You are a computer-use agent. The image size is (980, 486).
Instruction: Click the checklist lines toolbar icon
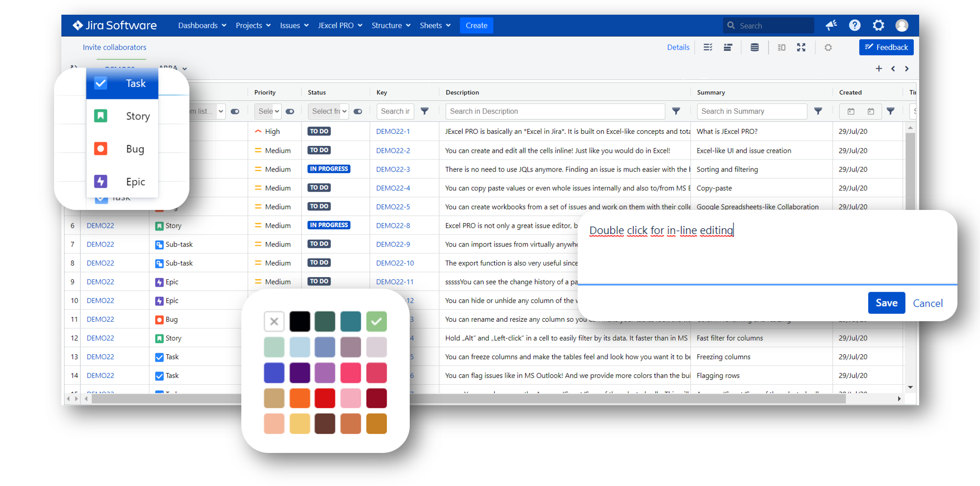[x=708, y=47]
